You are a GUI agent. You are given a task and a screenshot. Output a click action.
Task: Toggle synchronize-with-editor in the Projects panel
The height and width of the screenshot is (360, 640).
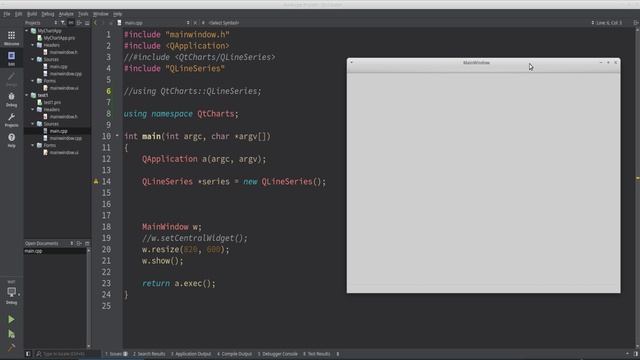point(71,23)
